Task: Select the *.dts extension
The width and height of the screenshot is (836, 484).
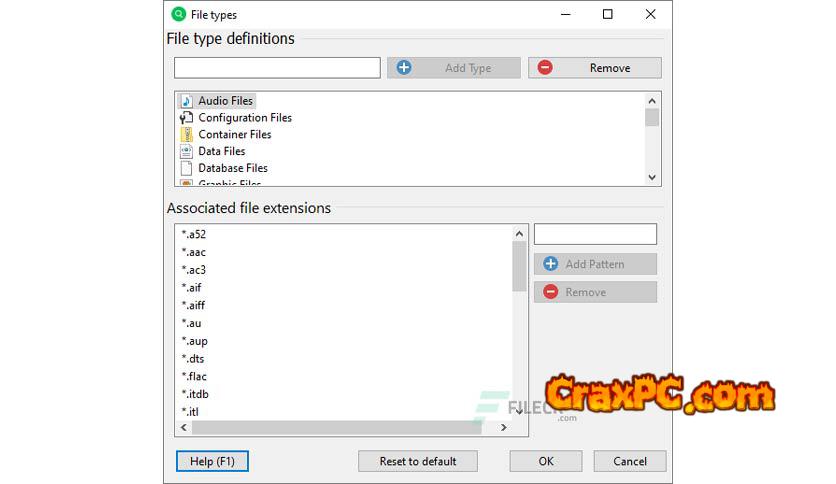Action: pyautogui.click(x=193, y=359)
